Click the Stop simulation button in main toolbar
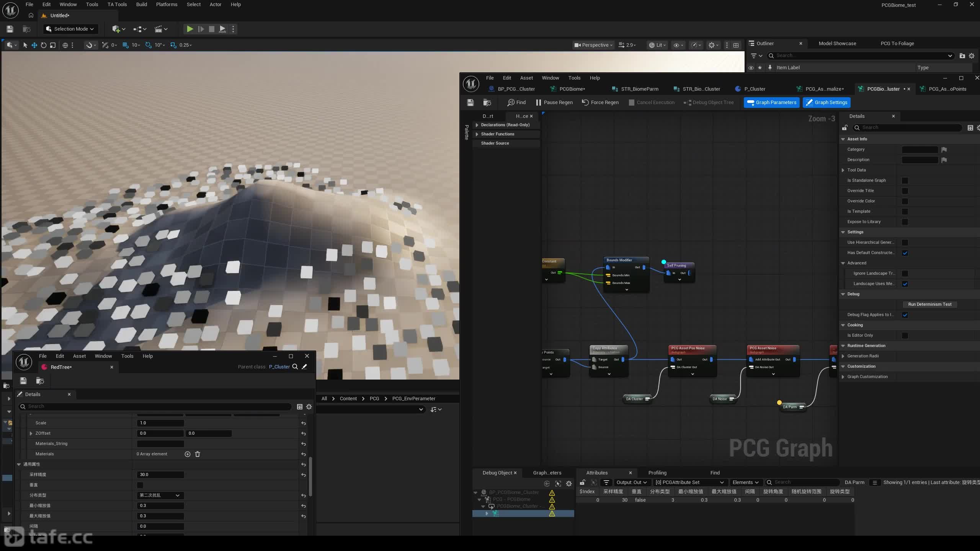 [x=211, y=29]
